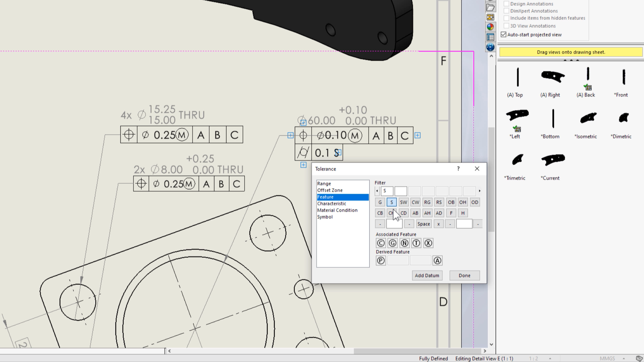
Task: Select Material Condition in the tolerance list
Action: [337, 210]
